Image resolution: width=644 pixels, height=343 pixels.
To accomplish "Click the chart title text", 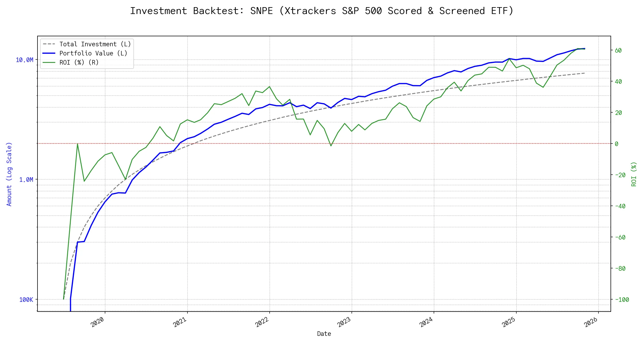I will pos(322,11).
